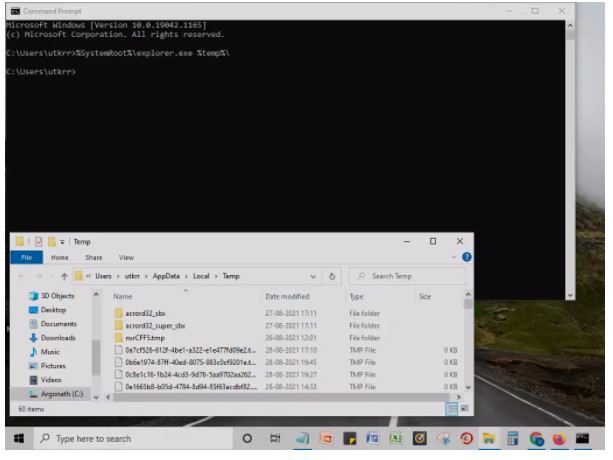Image resolution: width=613 pixels, height=460 pixels.
Task: Sort files by Date modified column
Action: coord(287,297)
